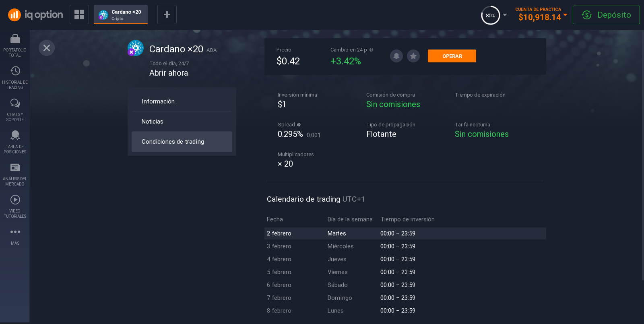
Task: Click the Fecha column header
Action: click(x=275, y=219)
